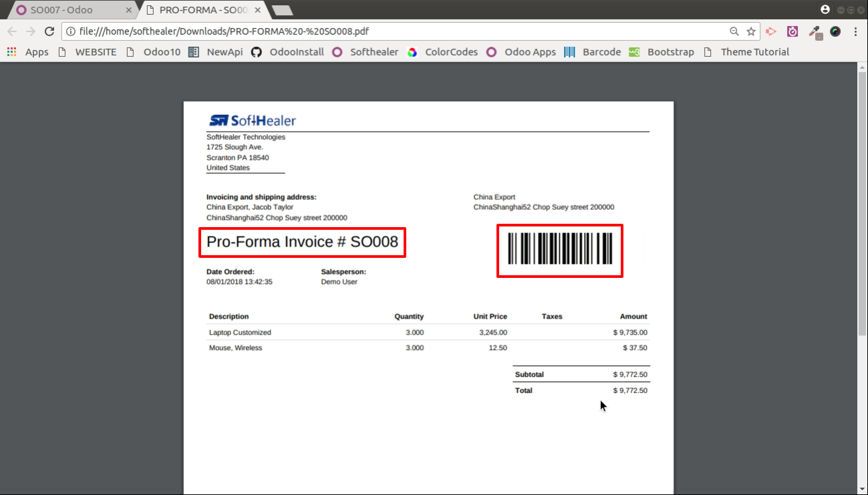Click the 1725 Slough Ave. line
The height and width of the screenshot is (495, 868).
(235, 147)
